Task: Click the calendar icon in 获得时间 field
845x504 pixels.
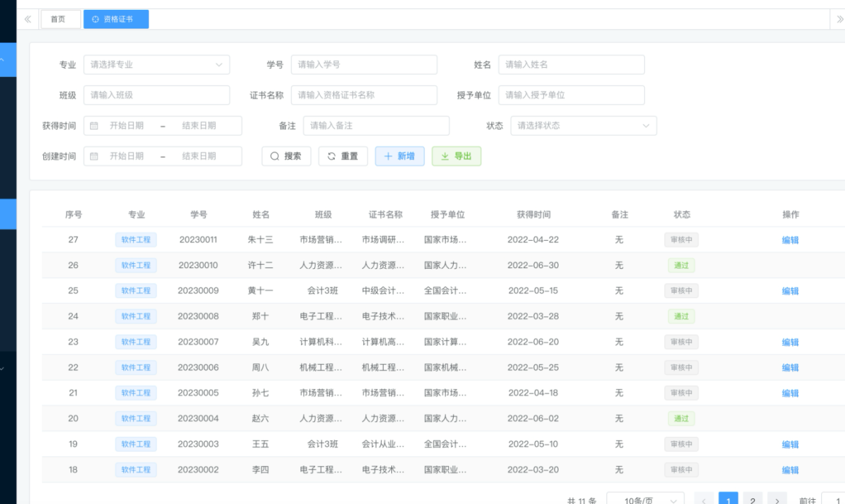Action: pos(94,126)
